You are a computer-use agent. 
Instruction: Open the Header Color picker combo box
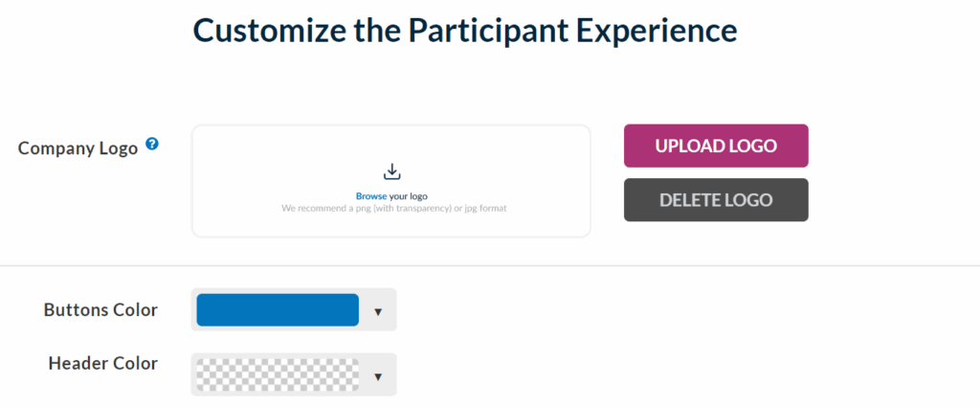coord(294,375)
